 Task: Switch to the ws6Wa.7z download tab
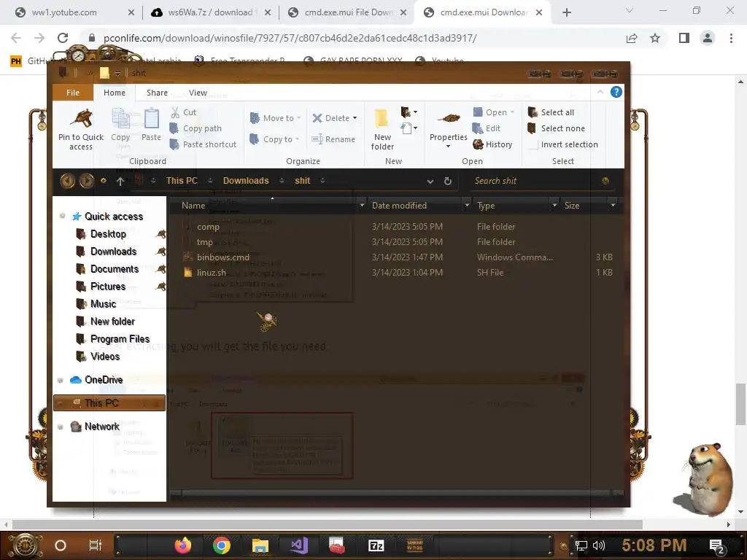click(x=209, y=12)
